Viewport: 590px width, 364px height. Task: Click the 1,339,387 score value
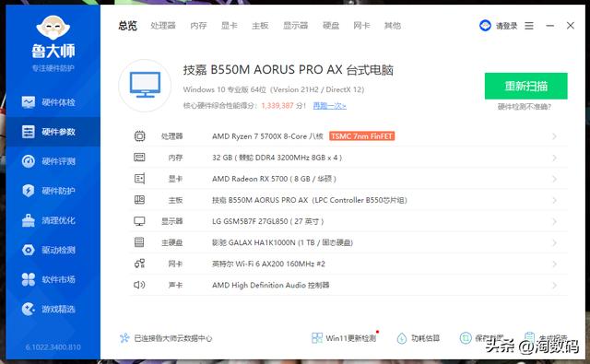coord(277,106)
